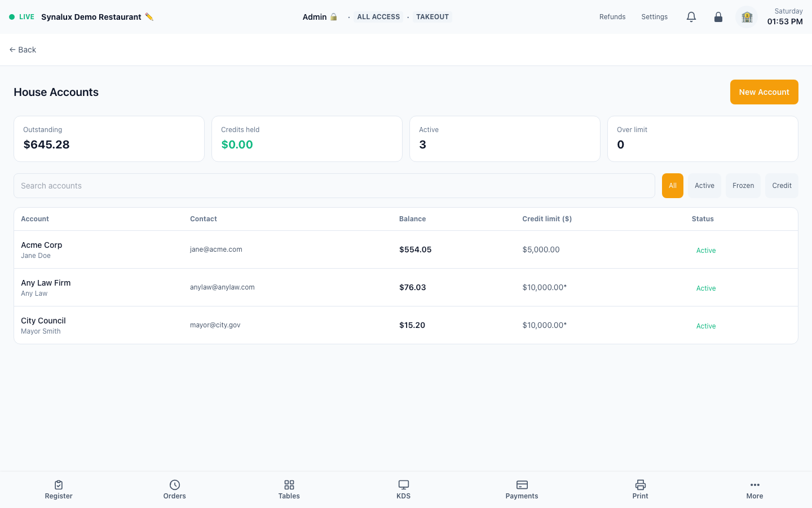Click the TAKEOUT badge
The width and height of the screenshot is (812, 508).
[433, 17]
